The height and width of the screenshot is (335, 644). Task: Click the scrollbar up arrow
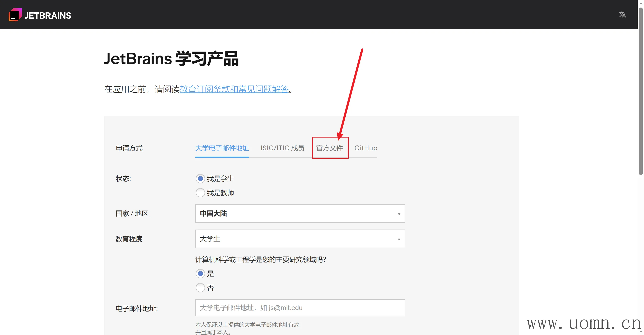[640, 3]
